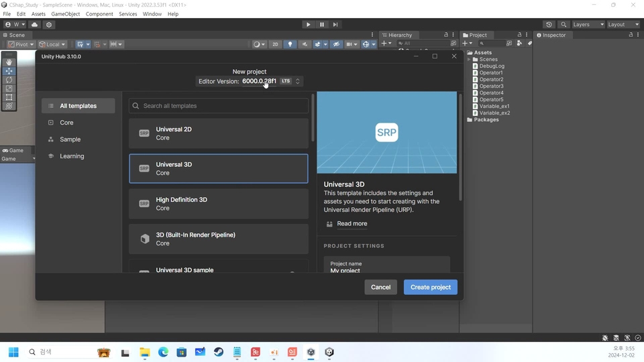The height and width of the screenshot is (362, 644).
Task: Lock the Hierarchy panel
Action: (446, 35)
